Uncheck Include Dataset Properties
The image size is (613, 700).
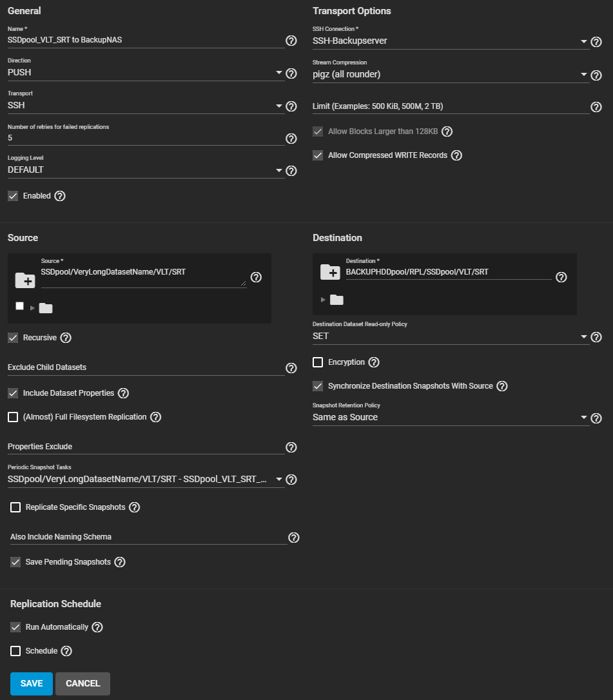[13, 393]
